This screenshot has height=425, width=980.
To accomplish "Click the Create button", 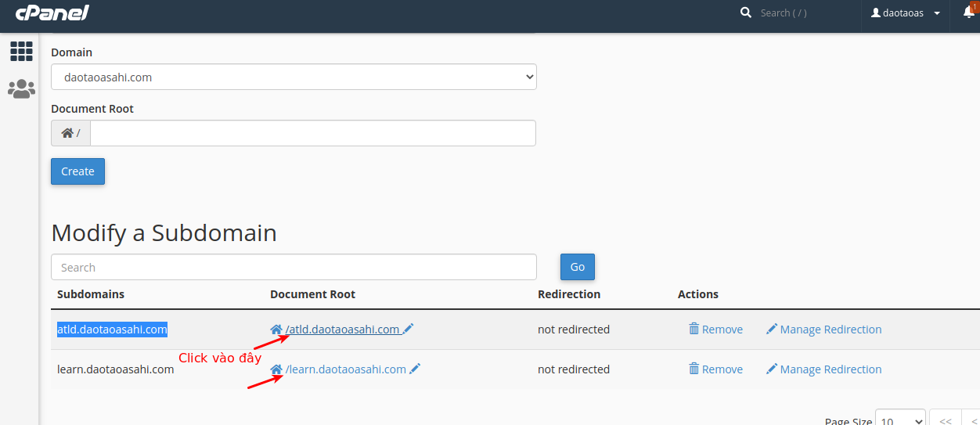I will (x=77, y=171).
